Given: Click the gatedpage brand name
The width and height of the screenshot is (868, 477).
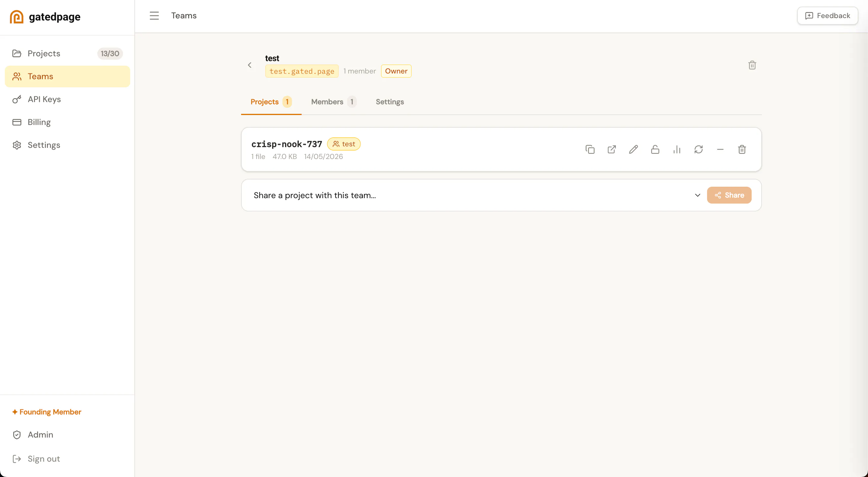Looking at the screenshot, I should [x=55, y=17].
